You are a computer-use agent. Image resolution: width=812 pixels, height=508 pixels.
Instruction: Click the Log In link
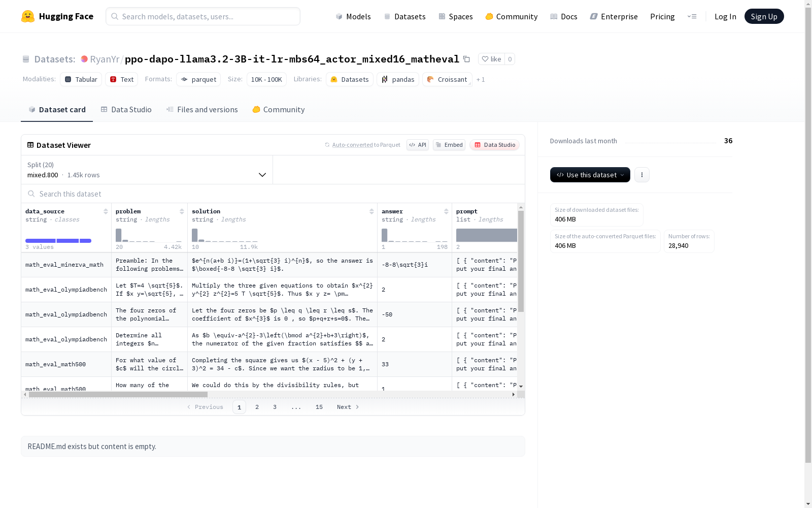(x=725, y=16)
